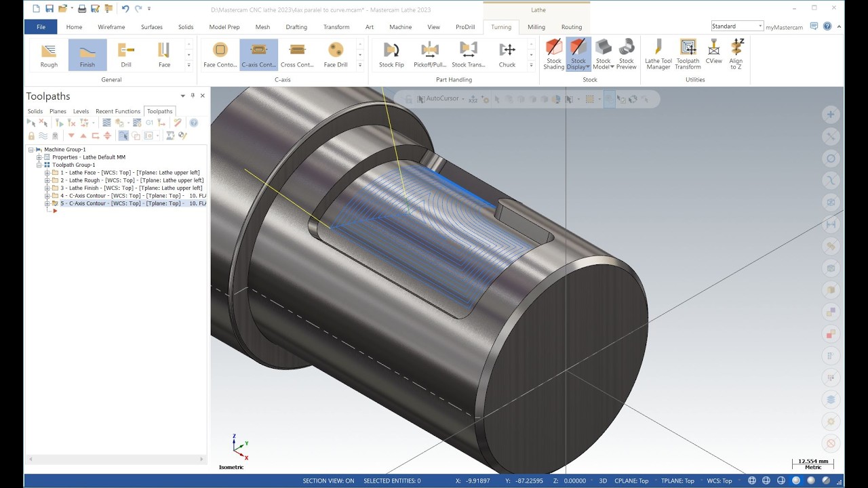Open the File menu
The image size is (868, 488).
pos(41,27)
